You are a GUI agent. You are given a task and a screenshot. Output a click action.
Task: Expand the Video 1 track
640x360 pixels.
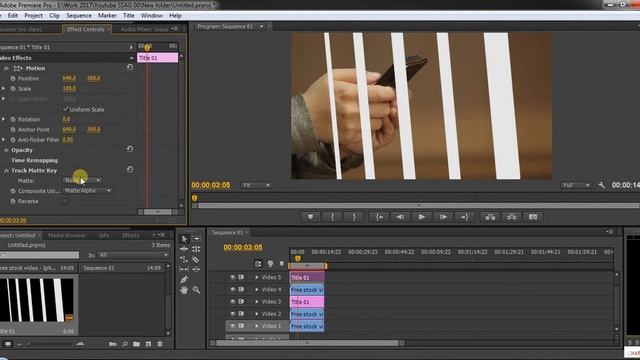tap(257, 326)
